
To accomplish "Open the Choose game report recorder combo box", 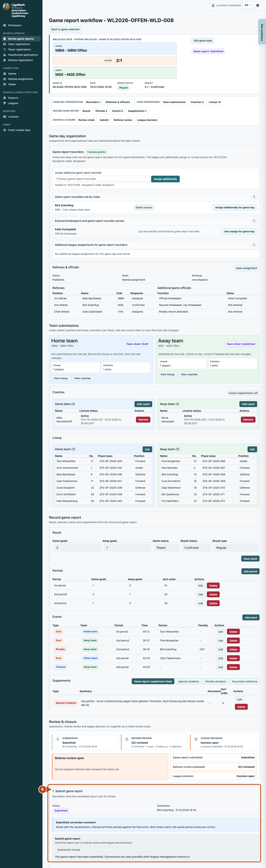I will [x=102, y=179].
